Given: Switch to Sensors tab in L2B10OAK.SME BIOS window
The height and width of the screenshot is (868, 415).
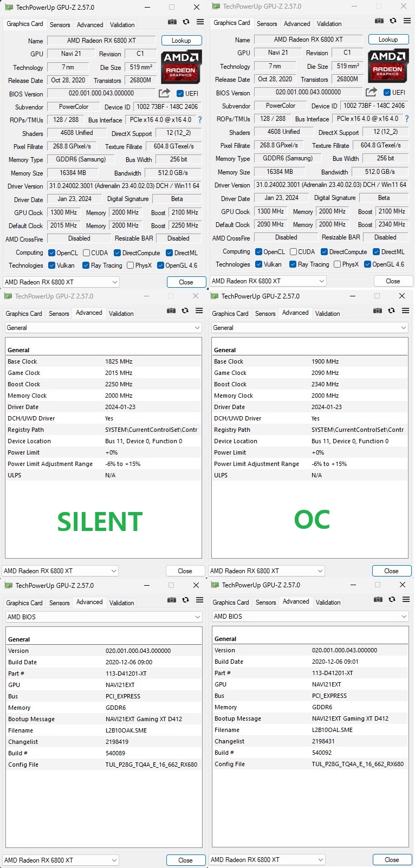Looking at the screenshot, I should (59, 603).
